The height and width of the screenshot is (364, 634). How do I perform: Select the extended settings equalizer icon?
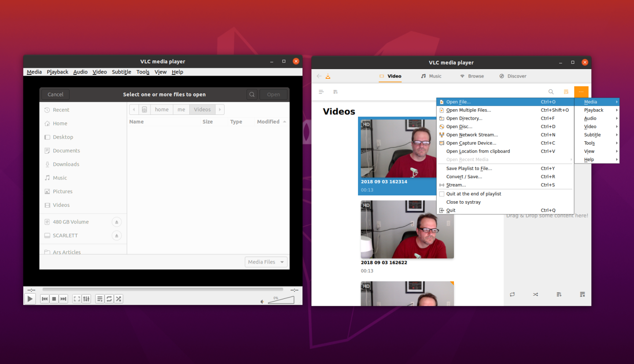pos(86,298)
